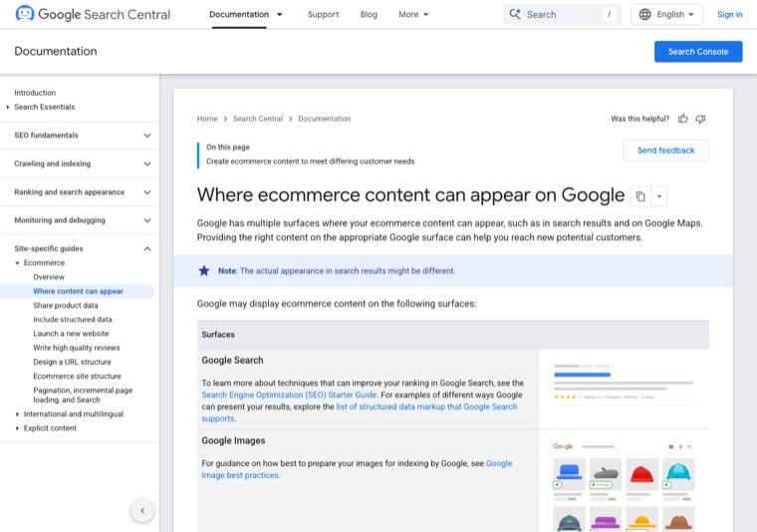Open the More dropdown menu
The image size is (757, 532).
tap(413, 15)
